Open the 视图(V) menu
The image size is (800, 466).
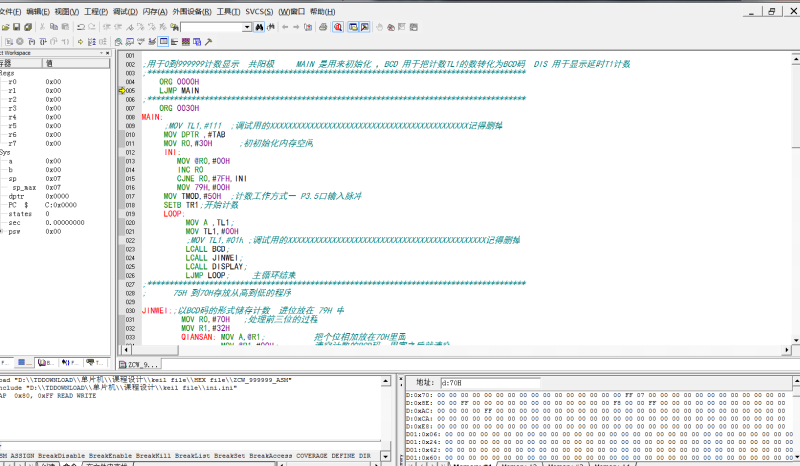pos(66,12)
